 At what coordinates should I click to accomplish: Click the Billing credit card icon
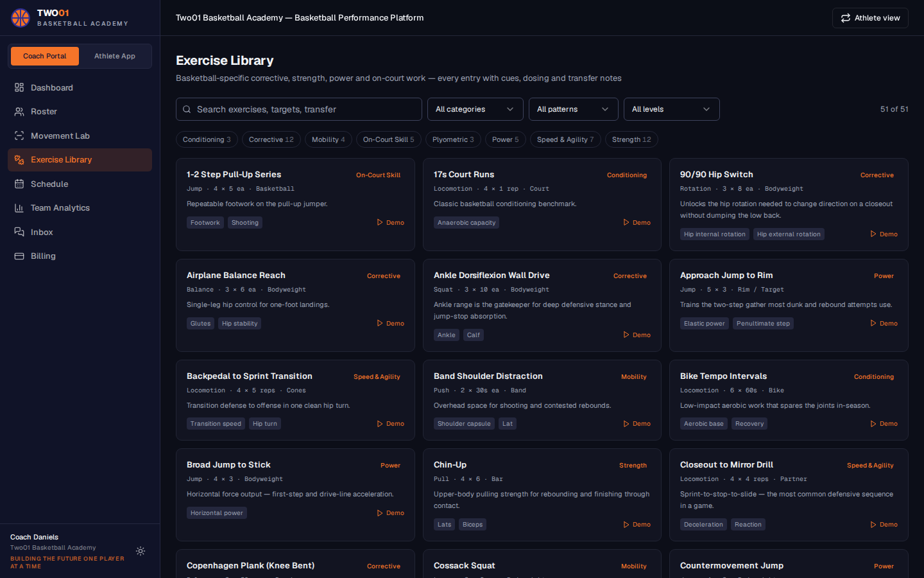(x=19, y=256)
